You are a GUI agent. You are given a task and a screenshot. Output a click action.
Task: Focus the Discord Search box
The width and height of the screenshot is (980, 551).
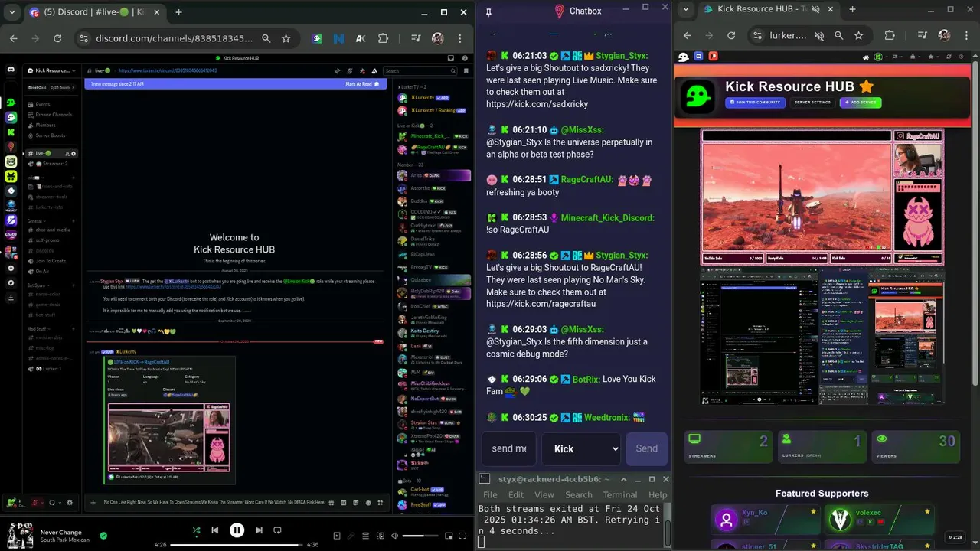coord(420,70)
